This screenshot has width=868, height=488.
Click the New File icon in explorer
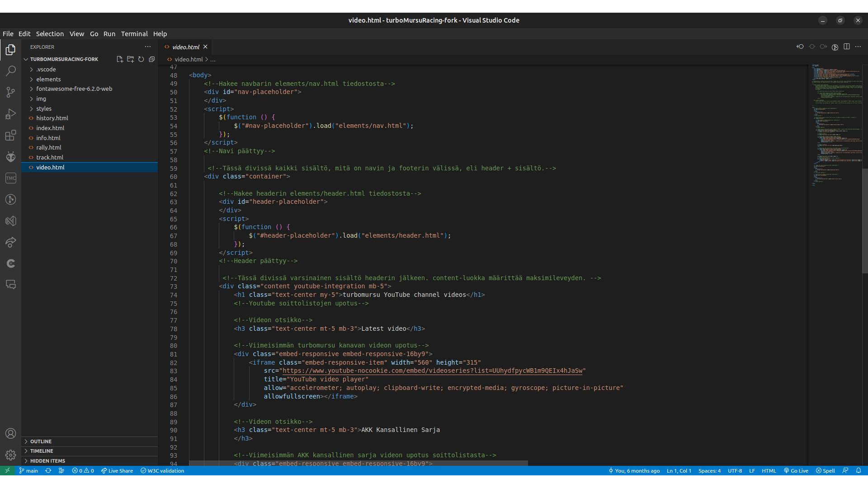click(x=120, y=59)
